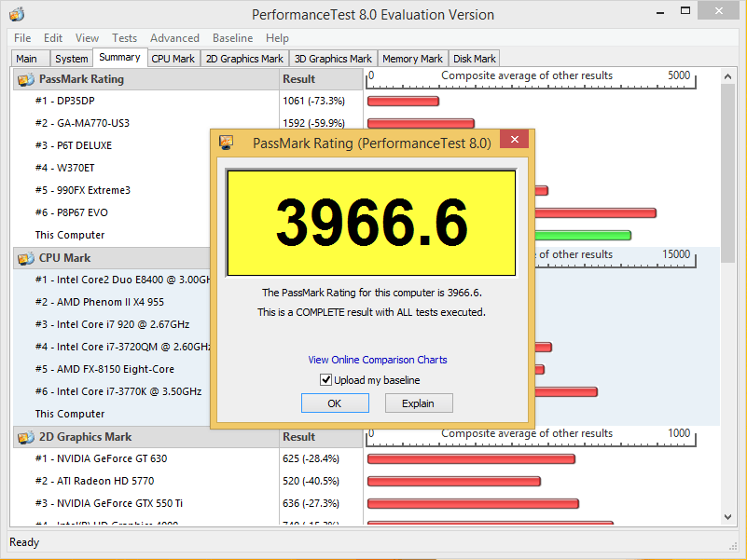The height and width of the screenshot is (560, 747).
Task: Open View Online Comparison Charts link
Action: 378,360
